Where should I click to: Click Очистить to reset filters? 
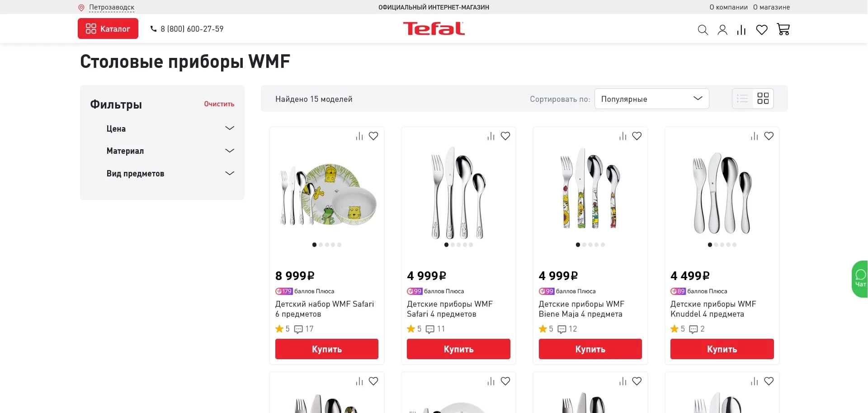pyautogui.click(x=219, y=104)
